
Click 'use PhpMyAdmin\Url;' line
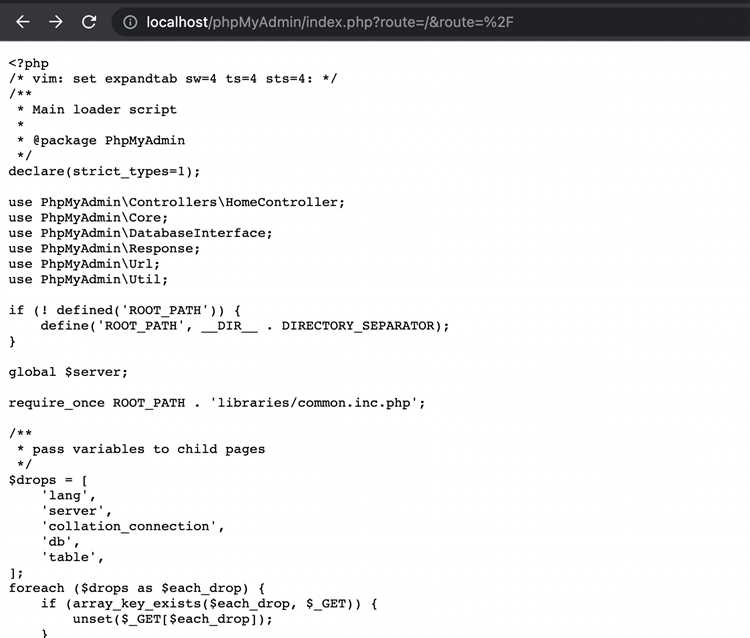tap(84, 264)
